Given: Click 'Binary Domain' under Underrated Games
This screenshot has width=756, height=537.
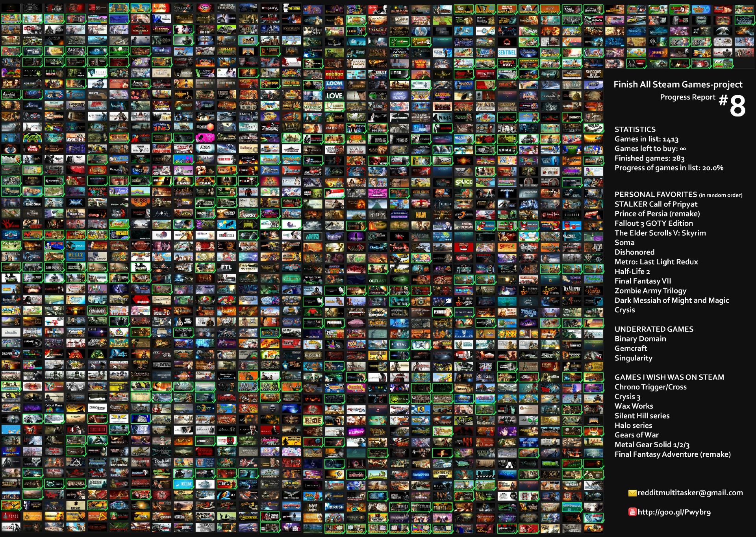Looking at the screenshot, I should pos(640,339).
